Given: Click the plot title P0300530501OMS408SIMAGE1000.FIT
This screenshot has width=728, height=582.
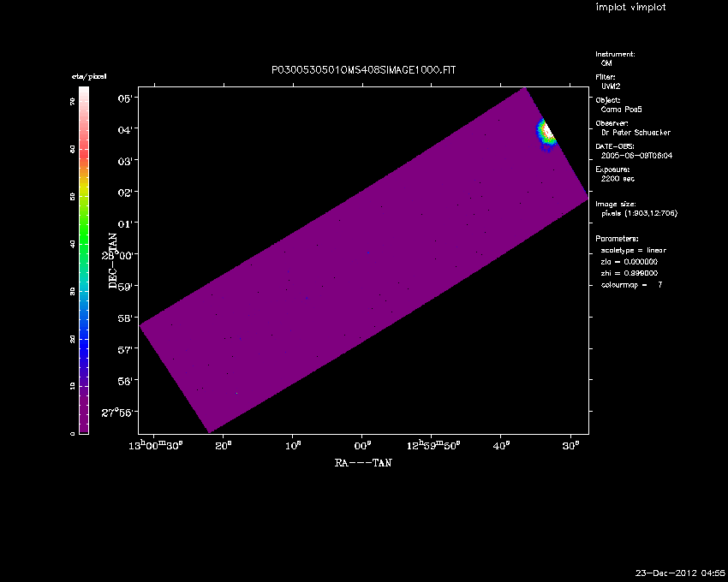Looking at the screenshot, I should (x=363, y=70).
